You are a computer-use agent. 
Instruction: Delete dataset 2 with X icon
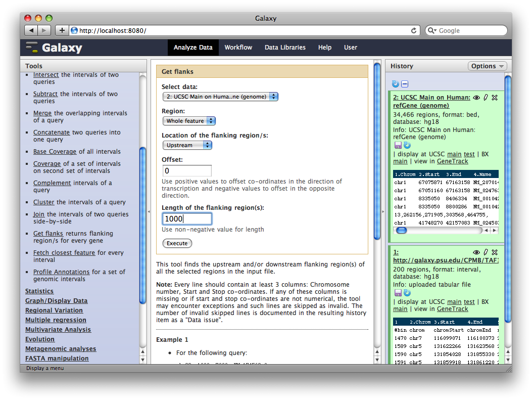[x=495, y=98]
